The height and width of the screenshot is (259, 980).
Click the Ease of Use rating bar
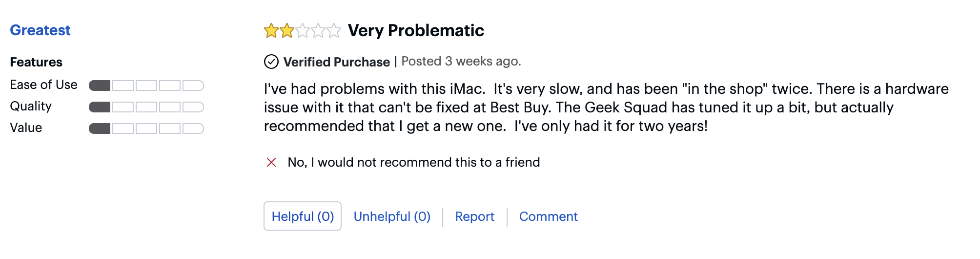146,86
